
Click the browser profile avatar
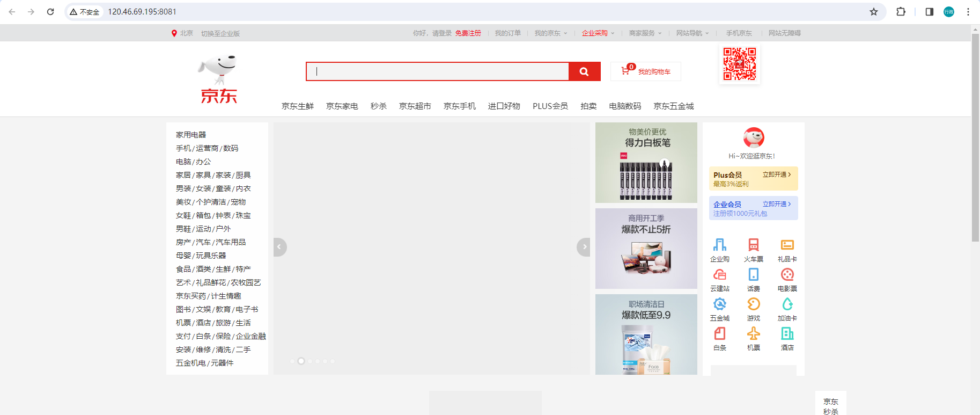tap(949, 12)
